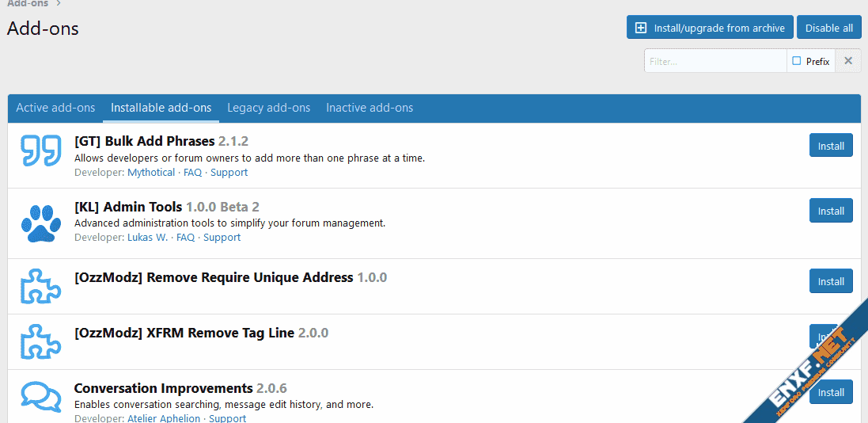The height and width of the screenshot is (423, 868).
Task: Open the Mythotical developer link
Action: pyautogui.click(x=151, y=172)
